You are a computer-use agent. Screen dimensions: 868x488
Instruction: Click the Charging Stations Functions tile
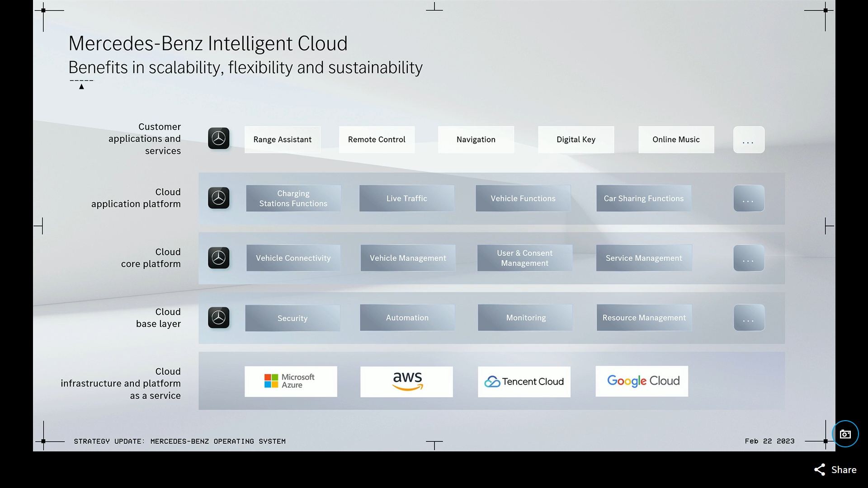tap(293, 198)
